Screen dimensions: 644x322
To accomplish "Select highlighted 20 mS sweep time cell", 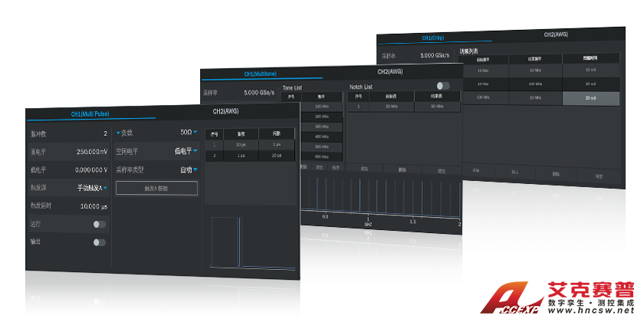I will 590,98.
